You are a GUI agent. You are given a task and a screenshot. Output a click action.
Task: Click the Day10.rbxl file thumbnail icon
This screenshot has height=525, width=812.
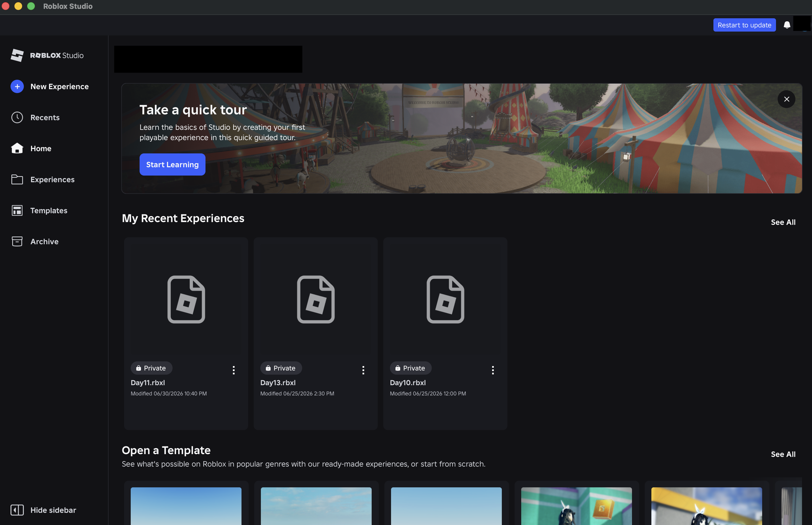point(445,299)
